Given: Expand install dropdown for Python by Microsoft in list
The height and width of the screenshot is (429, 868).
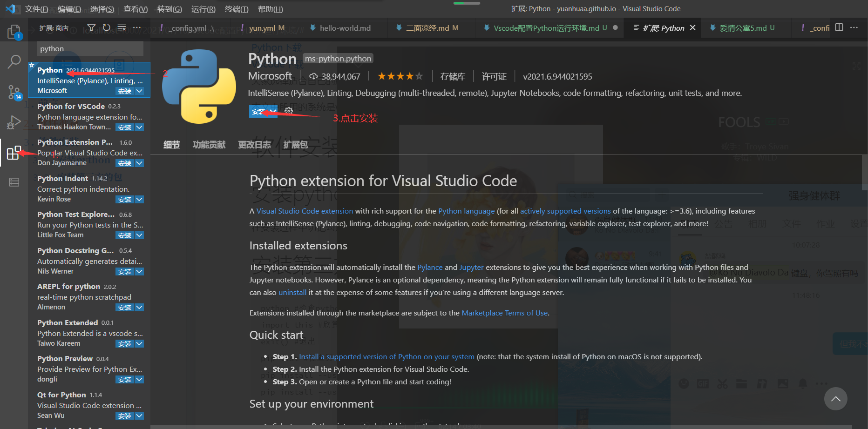Looking at the screenshot, I should click(139, 91).
